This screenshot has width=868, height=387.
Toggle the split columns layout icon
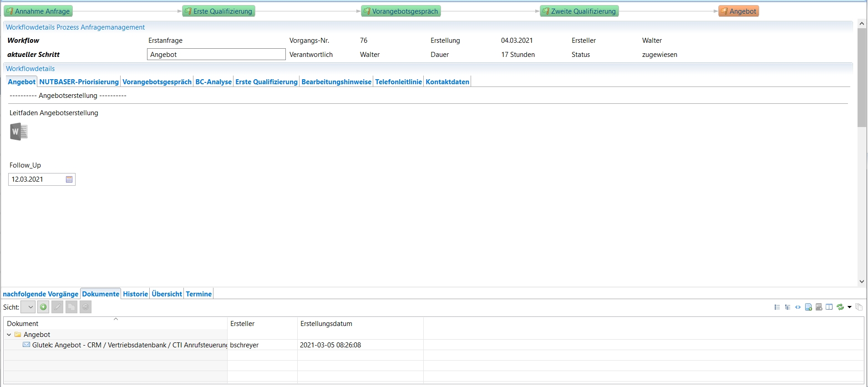(829, 307)
